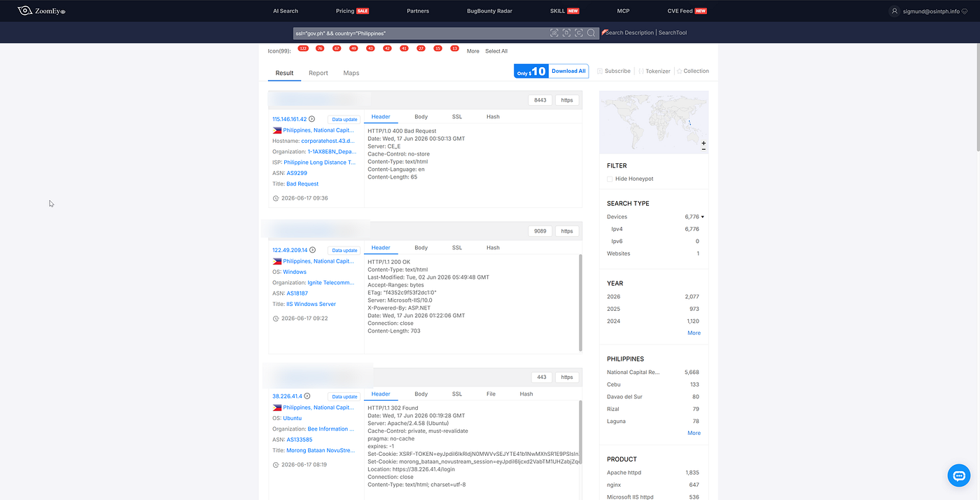Click Data update for 38.226.41.4
The image size is (980, 500).
(x=345, y=397)
